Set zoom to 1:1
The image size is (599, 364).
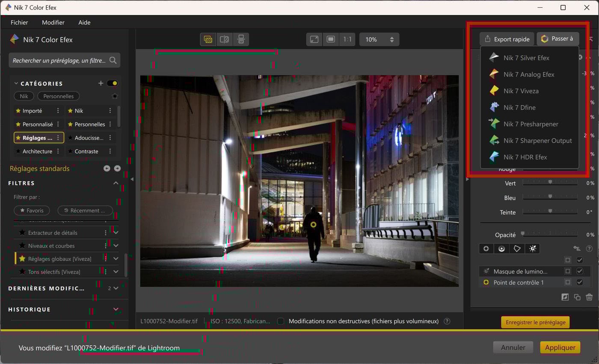click(x=347, y=39)
